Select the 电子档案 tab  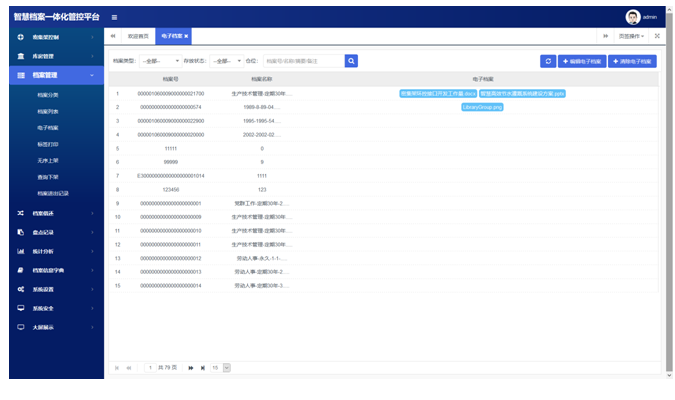[172, 36]
